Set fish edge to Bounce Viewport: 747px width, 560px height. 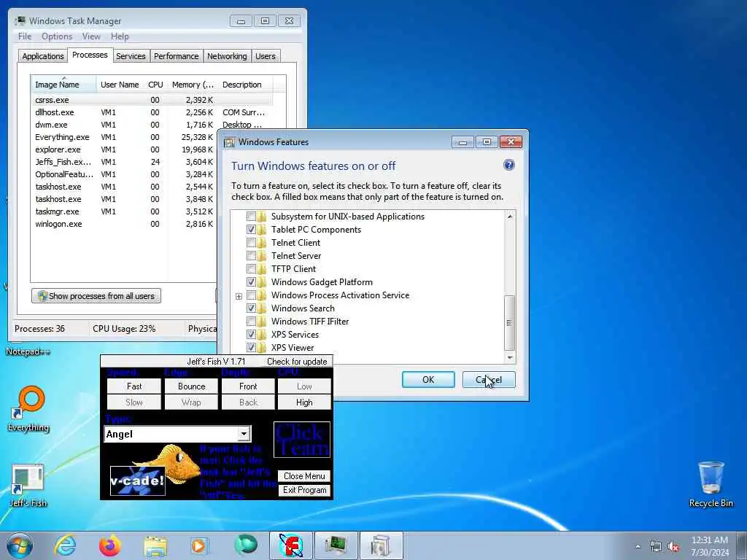pyautogui.click(x=191, y=386)
